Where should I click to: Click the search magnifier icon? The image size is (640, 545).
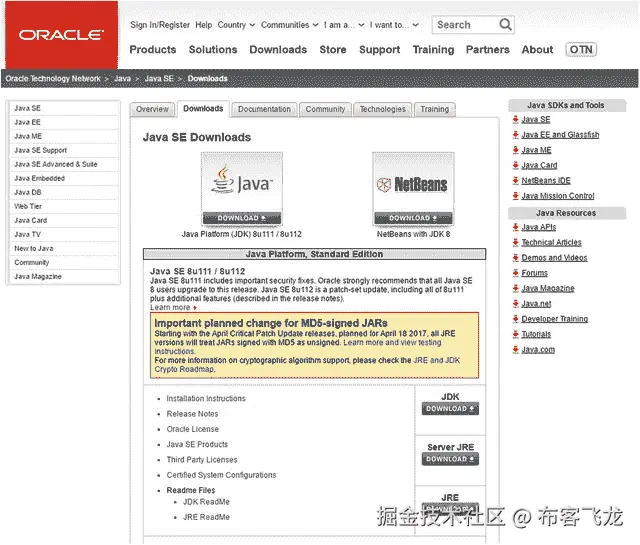505,24
